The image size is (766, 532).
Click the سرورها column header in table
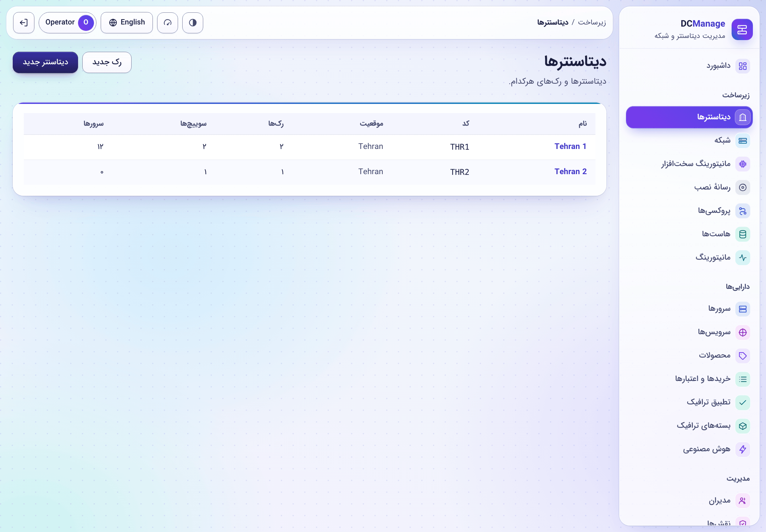(94, 123)
